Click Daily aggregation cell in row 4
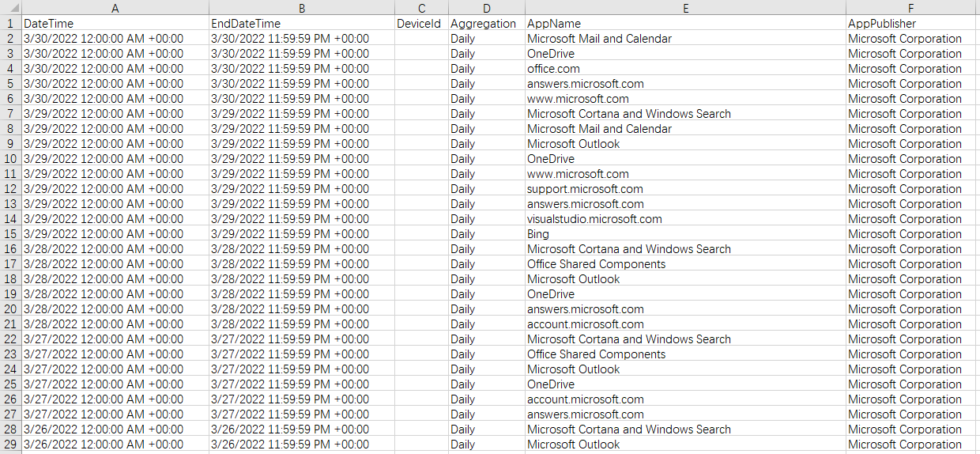 [x=486, y=69]
